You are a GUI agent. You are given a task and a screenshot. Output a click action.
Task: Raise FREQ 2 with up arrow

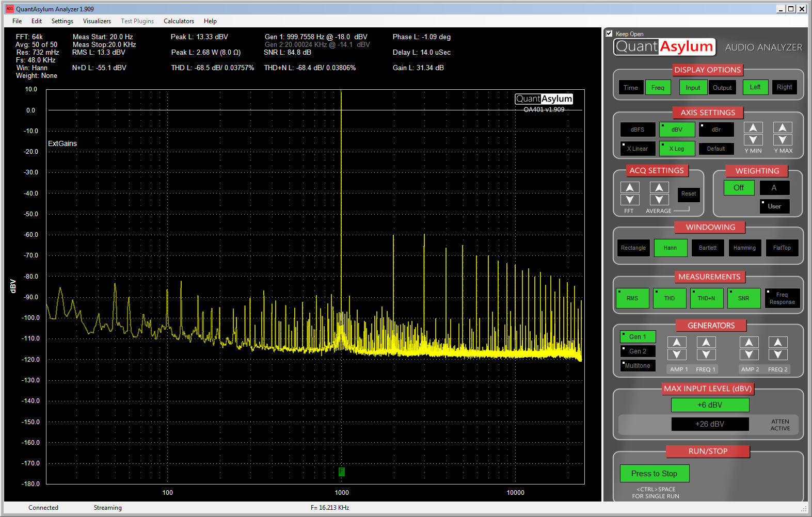[x=778, y=342]
